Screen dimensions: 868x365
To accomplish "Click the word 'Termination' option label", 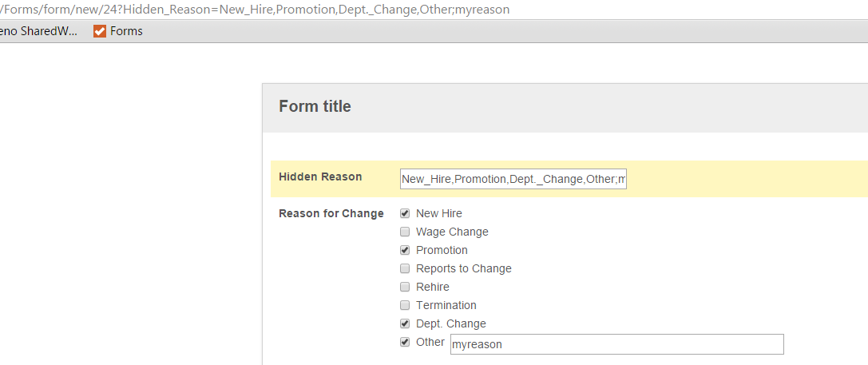I will click(446, 305).
